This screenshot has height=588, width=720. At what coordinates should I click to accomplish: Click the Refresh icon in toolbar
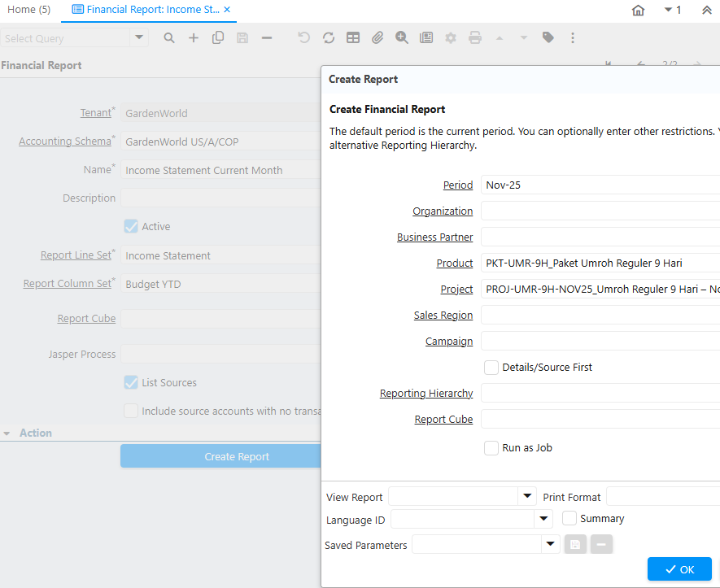329,38
